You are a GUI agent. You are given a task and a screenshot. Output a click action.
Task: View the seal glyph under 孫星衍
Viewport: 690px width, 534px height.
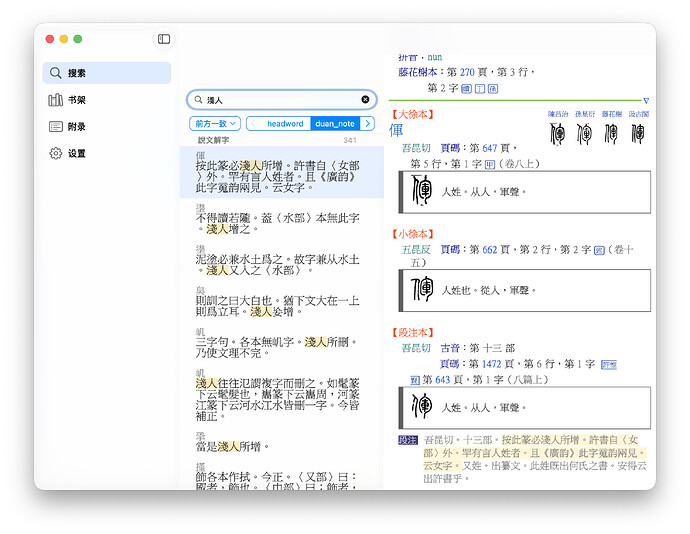point(584,134)
